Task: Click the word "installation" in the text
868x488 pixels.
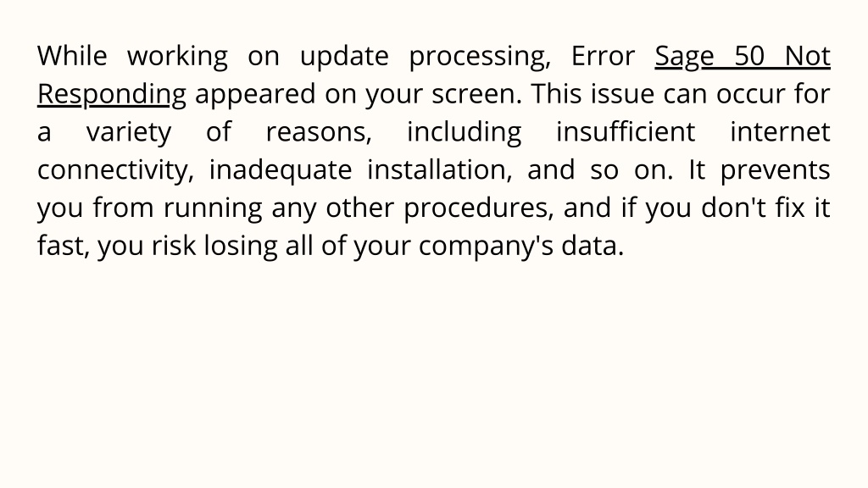Action: click(x=440, y=169)
